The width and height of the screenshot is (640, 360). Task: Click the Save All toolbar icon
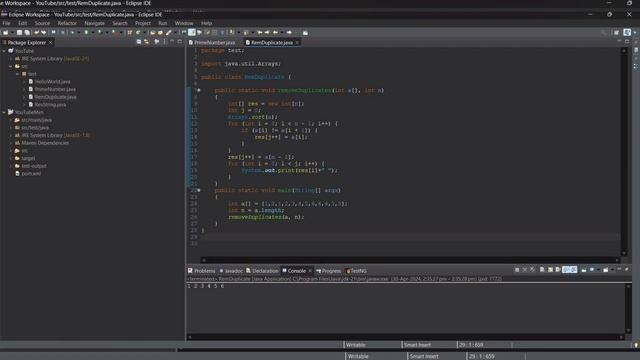(x=27, y=32)
